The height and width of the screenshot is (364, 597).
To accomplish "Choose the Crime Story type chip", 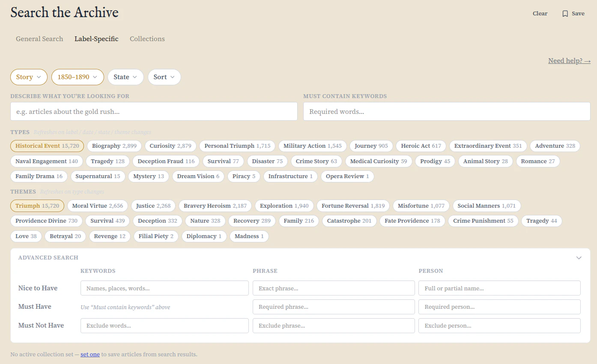I will click(x=316, y=161).
